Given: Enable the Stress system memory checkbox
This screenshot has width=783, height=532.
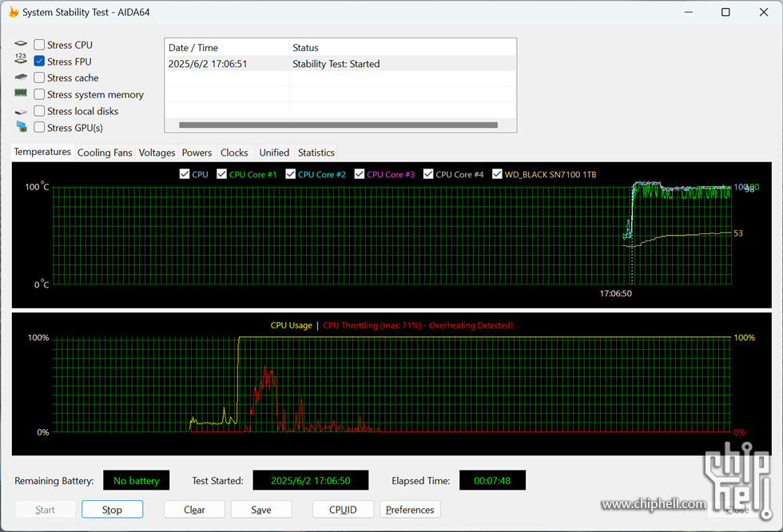Looking at the screenshot, I should (x=39, y=94).
